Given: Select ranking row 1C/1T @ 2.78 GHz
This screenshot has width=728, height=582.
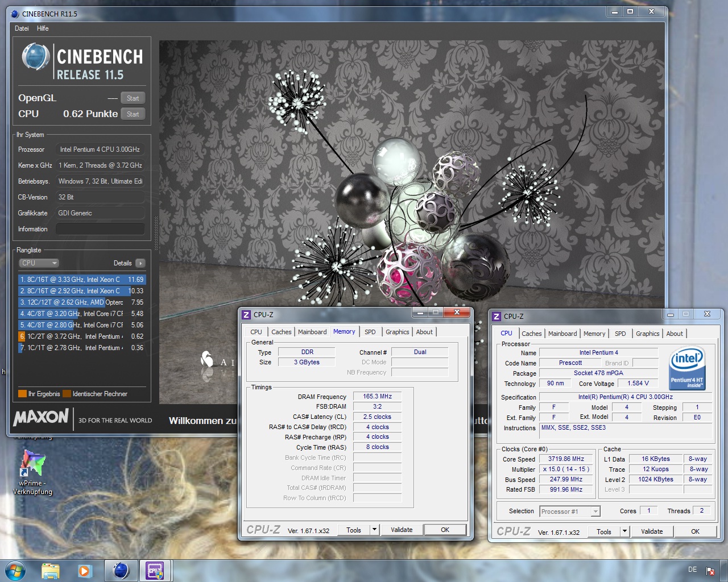Looking at the screenshot, I should click(82, 348).
